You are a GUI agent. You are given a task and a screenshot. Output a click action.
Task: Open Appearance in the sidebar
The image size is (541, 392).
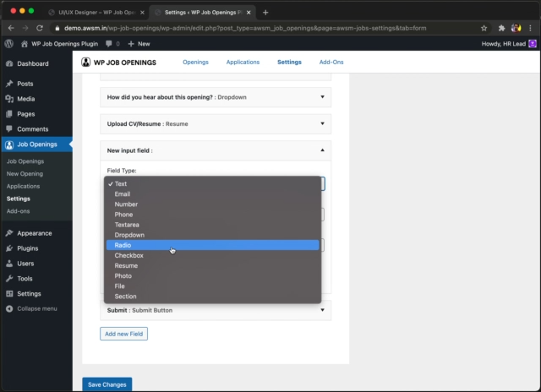(x=36, y=233)
